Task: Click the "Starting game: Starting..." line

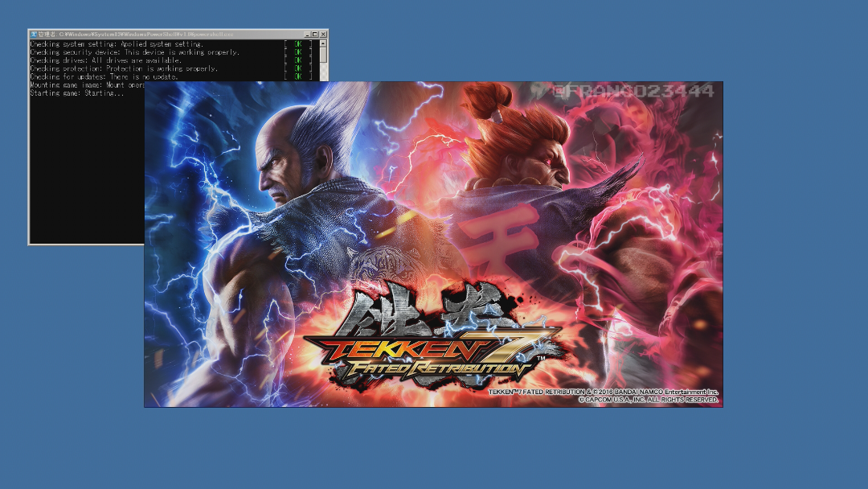Action: [77, 93]
